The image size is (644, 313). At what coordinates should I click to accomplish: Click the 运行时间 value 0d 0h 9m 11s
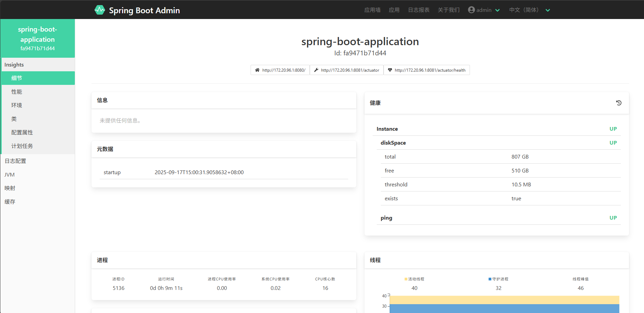tap(166, 288)
